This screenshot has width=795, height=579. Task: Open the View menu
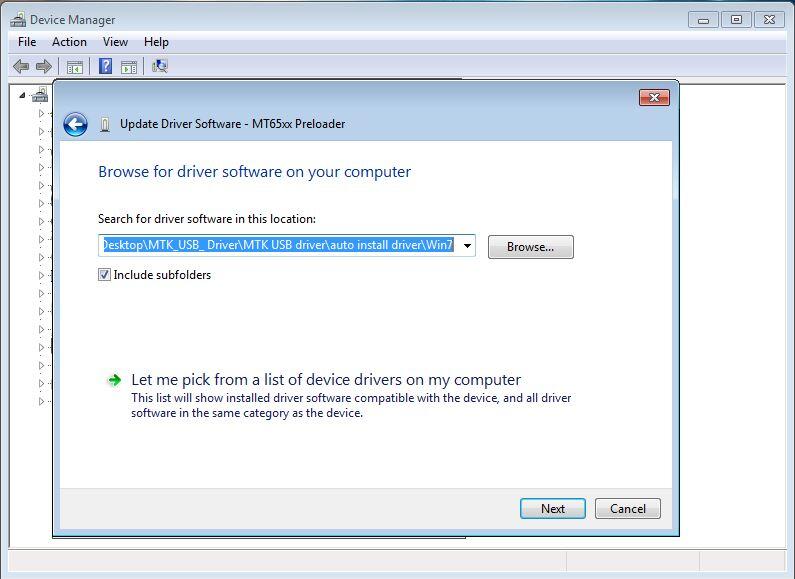click(115, 42)
